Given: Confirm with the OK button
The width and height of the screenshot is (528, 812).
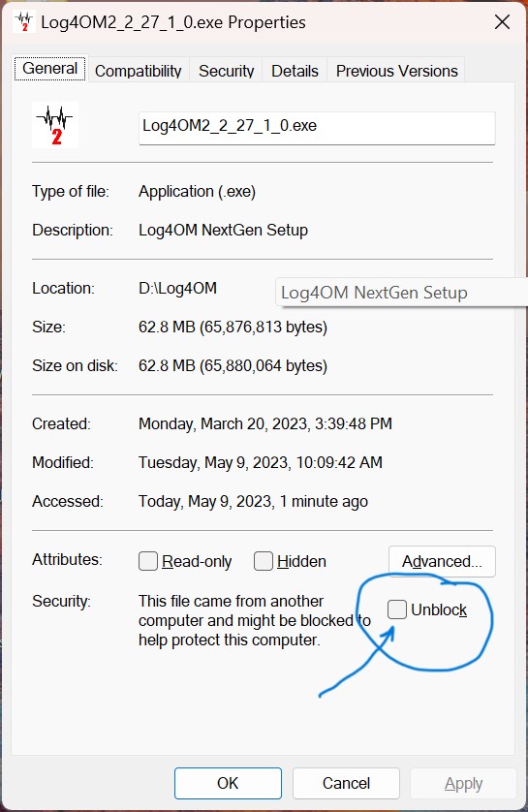Looking at the screenshot, I should click(228, 783).
